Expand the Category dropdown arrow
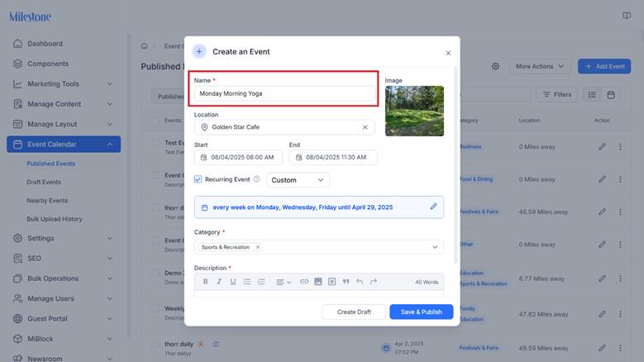The image size is (644, 362). click(x=435, y=247)
